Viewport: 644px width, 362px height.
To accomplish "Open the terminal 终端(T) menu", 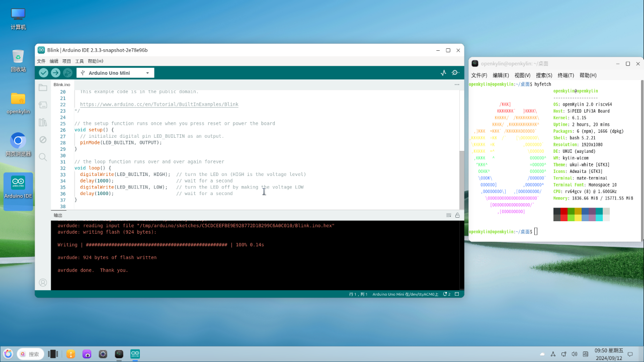I will tap(566, 75).
